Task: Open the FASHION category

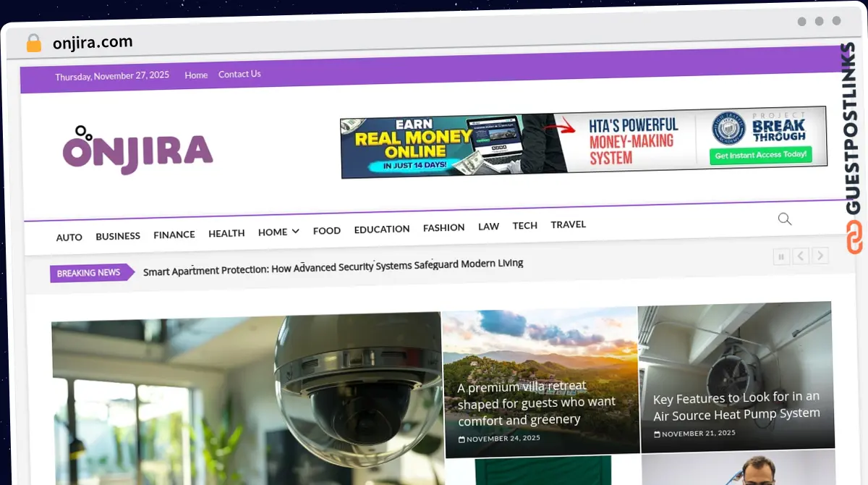Action: pos(444,227)
